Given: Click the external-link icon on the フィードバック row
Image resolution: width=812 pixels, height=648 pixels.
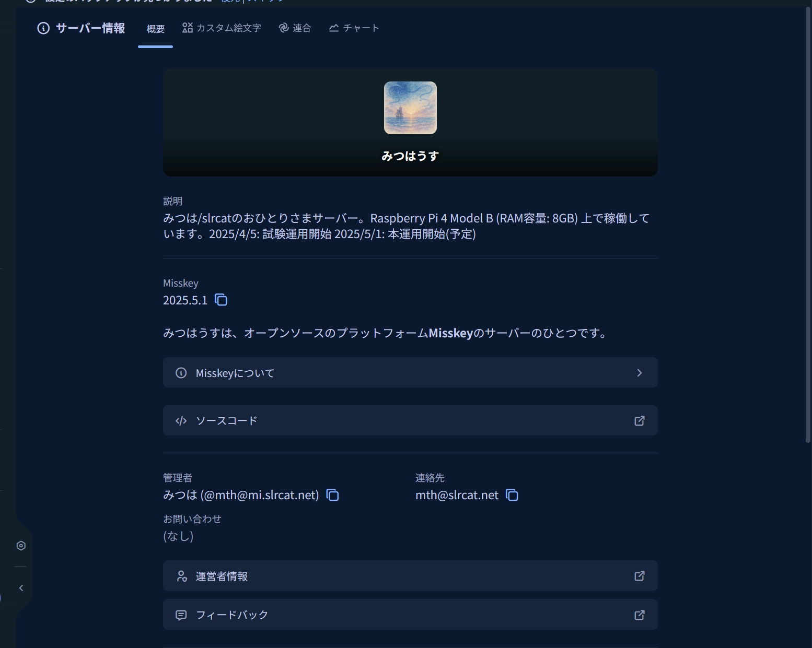Looking at the screenshot, I should 639,615.
